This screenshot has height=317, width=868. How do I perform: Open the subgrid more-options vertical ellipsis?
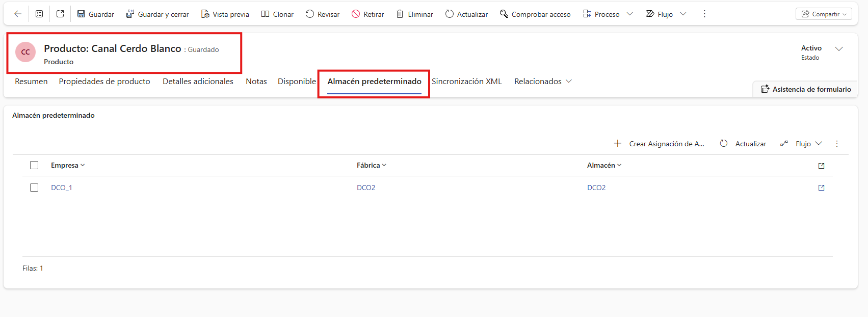point(837,144)
